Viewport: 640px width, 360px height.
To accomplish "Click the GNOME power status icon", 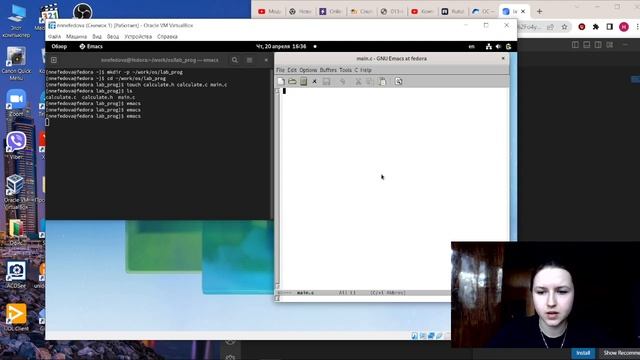I will pos(508,47).
